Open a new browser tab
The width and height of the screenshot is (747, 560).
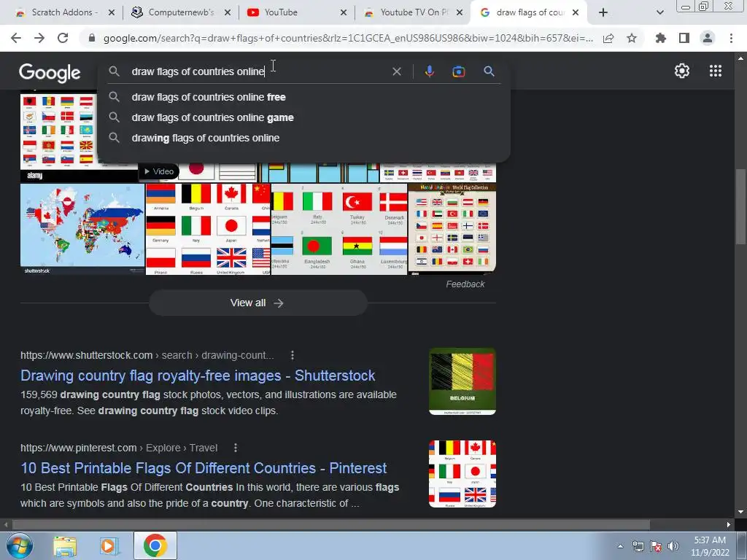click(x=603, y=12)
